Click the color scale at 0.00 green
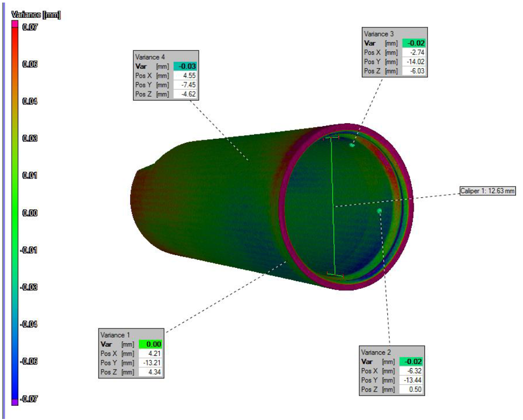The height and width of the screenshot is (420, 523). (15, 213)
